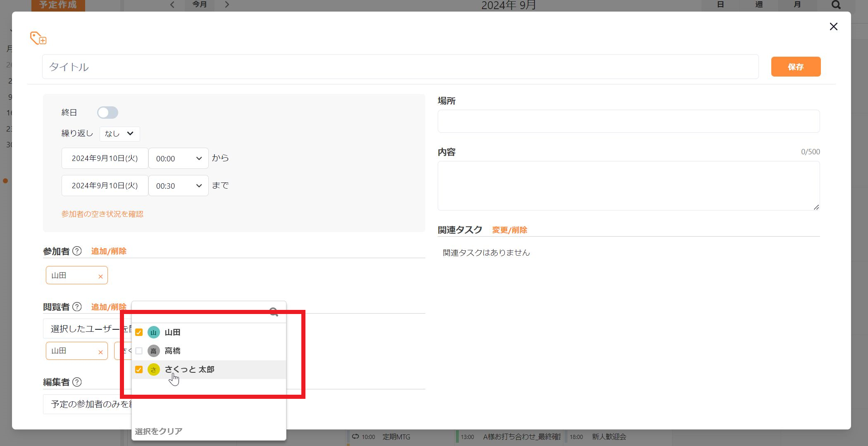The height and width of the screenshot is (446, 868).
Task: Toggle the 終日 all-day switch
Action: point(107,113)
